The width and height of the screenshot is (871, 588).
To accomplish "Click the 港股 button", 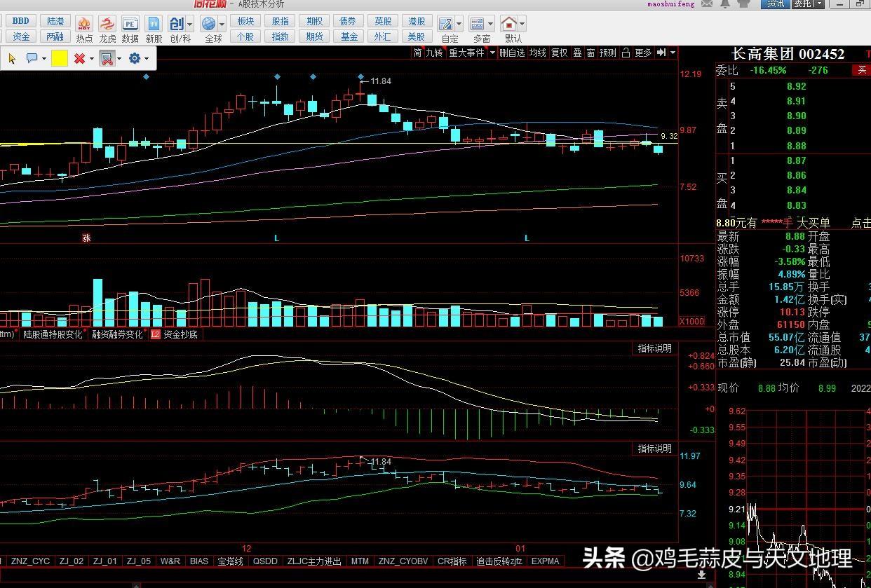I will click(x=417, y=21).
